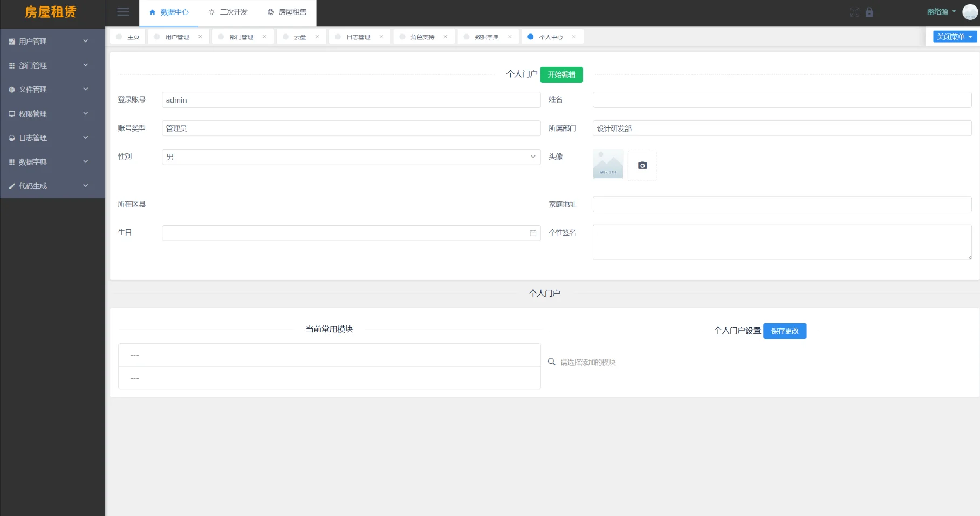Image resolution: width=980 pixels, height=516 pixels.
Task: Collapse the 数据字典 sidebar section
Action: 85,161
